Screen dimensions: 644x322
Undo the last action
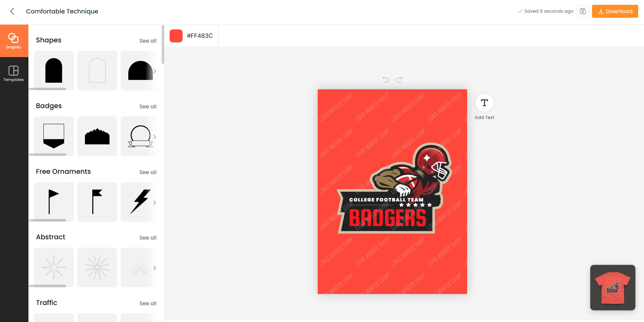point(385,79)
